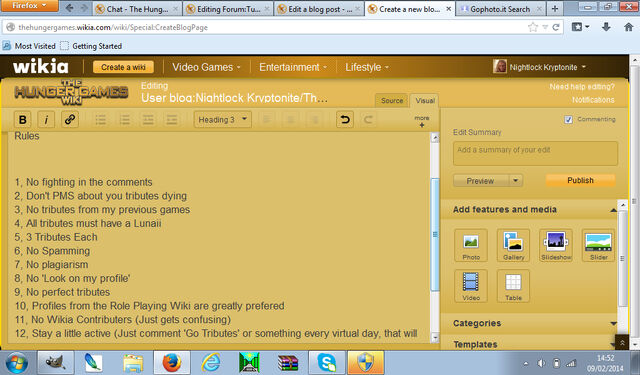Switch to Visual editing tab
This screenshot has height=375, width=640.
coord(425,101)
